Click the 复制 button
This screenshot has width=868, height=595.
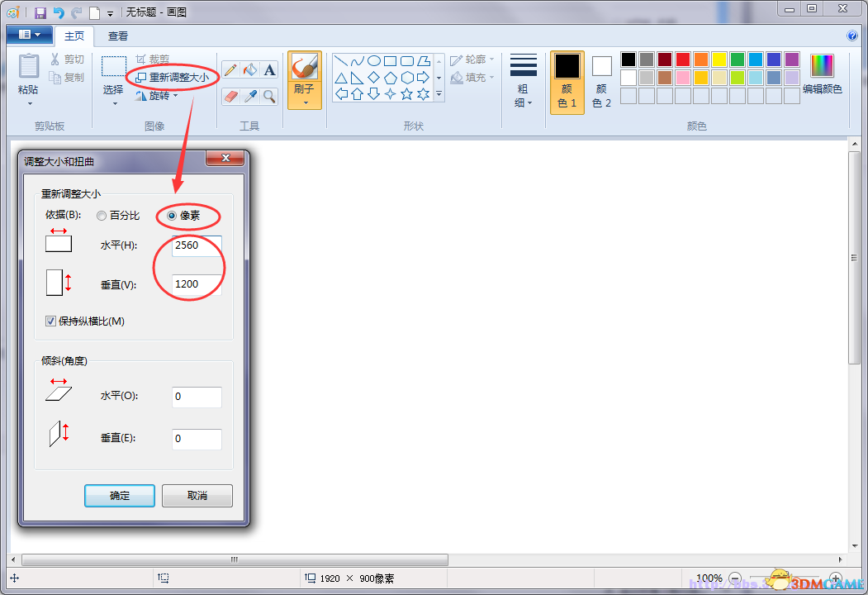[67, 77]
